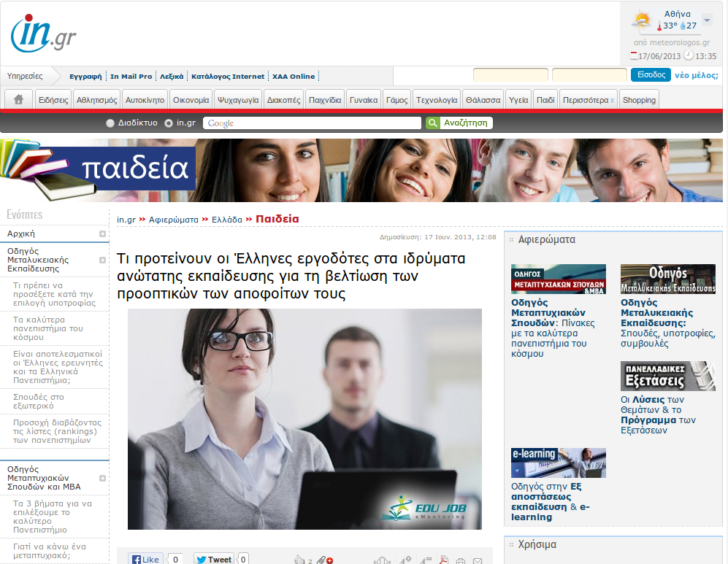
Task: Open the Athens weather city dropdown
Action: (706, 20)
